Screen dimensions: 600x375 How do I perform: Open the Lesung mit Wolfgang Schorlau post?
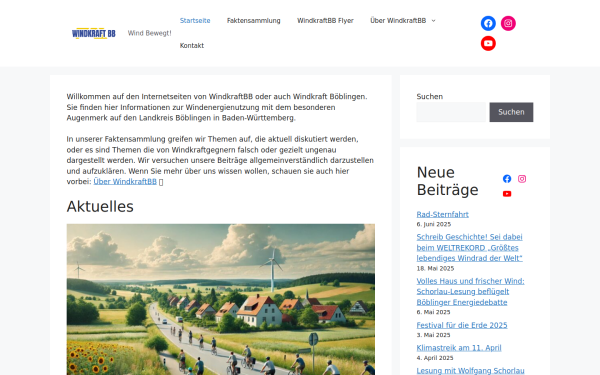coord(470,370)
